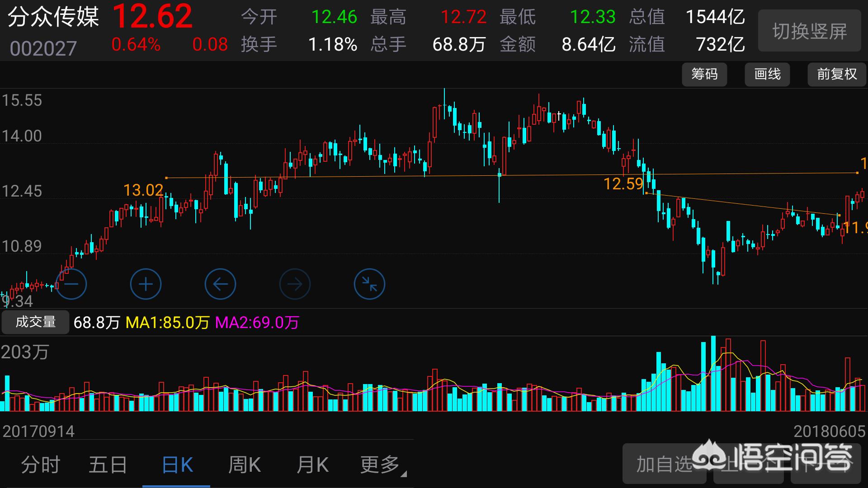The width and height of the screenshot is (868, 488).
Task: Add stock with 加自选 button
Action: tap(665, 464)
